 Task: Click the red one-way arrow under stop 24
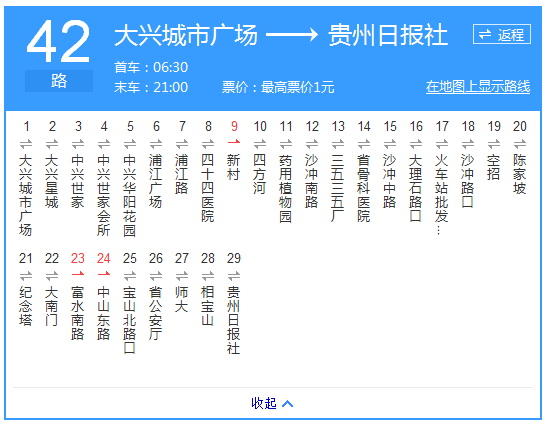tap(104, 274)
